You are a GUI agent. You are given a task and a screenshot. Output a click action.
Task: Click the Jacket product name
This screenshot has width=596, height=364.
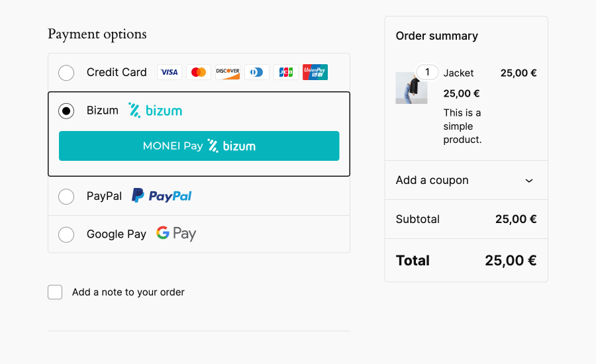pyautogui.click(x=459, y=73)
